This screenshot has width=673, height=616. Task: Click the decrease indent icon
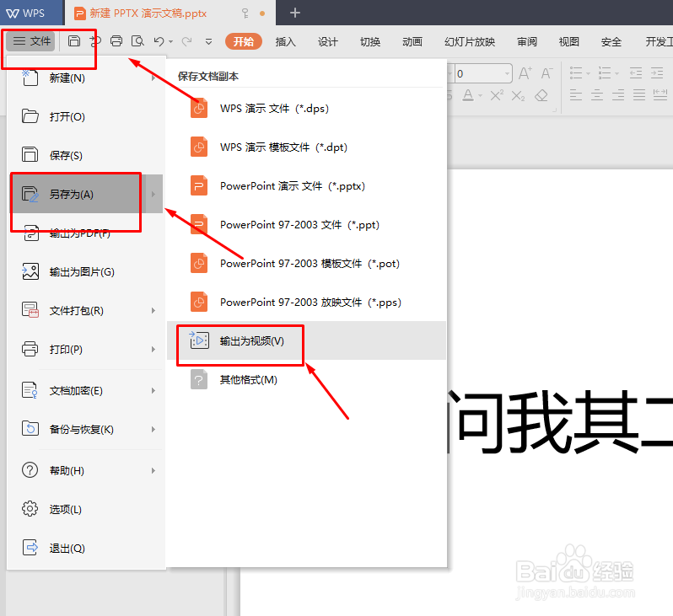point(636,73)
